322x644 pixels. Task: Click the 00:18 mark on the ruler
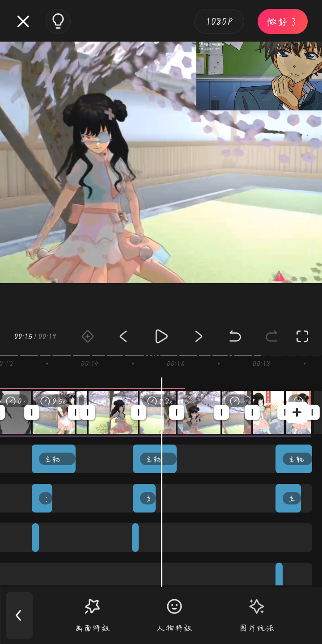(261, 364)
